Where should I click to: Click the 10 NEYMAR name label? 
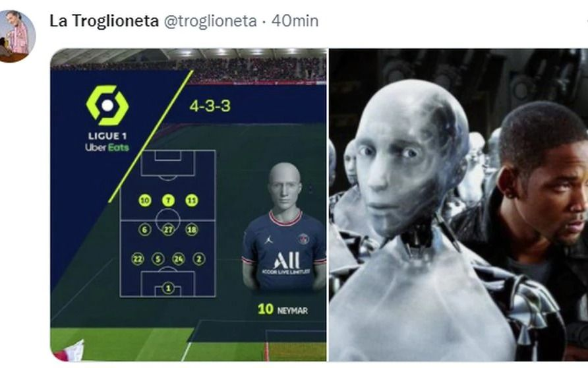point(283,309)
